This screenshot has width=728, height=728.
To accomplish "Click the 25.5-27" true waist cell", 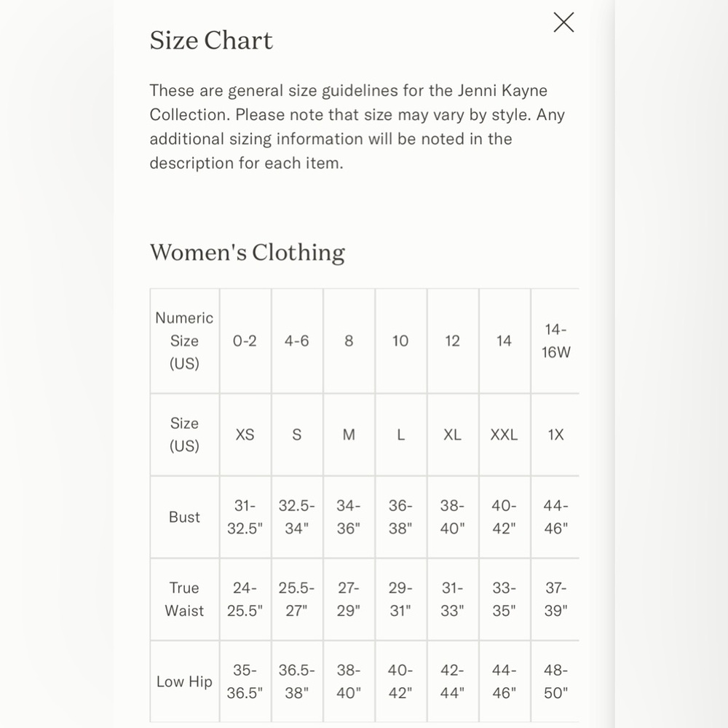I will (x=296, y=599).
